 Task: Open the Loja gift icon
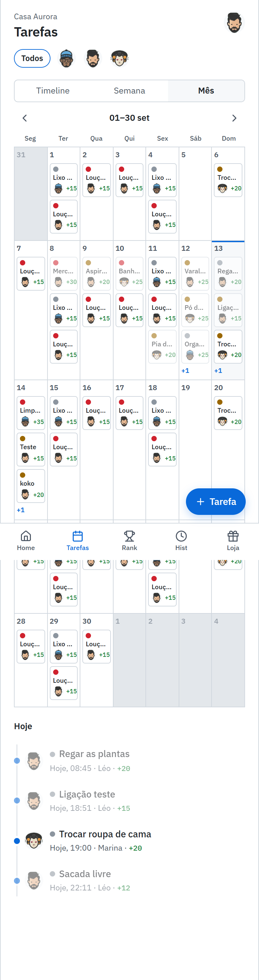point(233,536)
